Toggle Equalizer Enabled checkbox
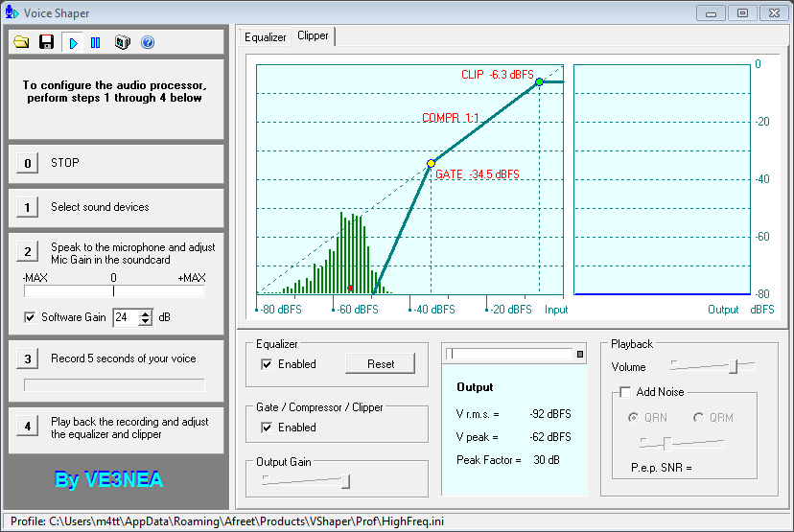The height and width of the screenshot is (532, 794). coord(267,364)
